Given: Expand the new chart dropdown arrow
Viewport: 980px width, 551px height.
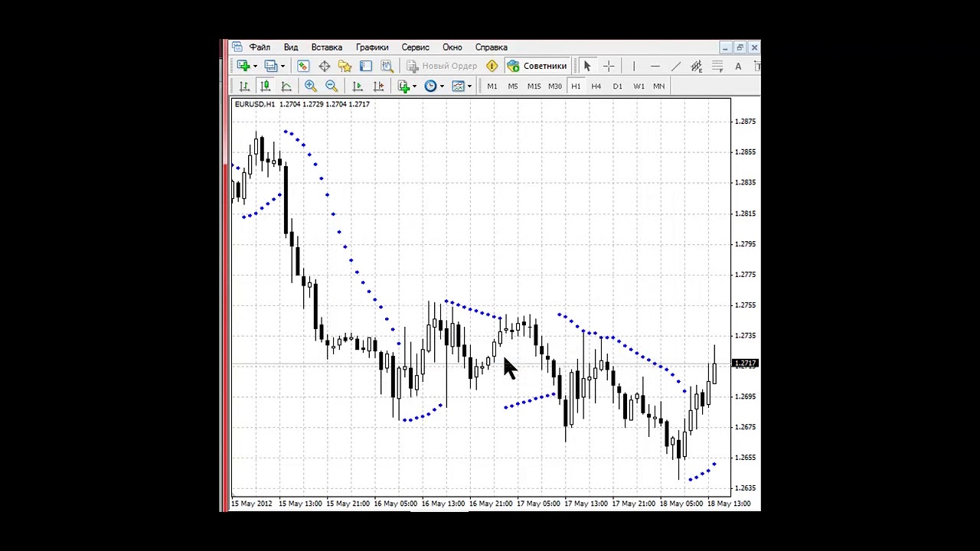Looking at the screenshot, I should pyautogui.click(x=255, y=67).
